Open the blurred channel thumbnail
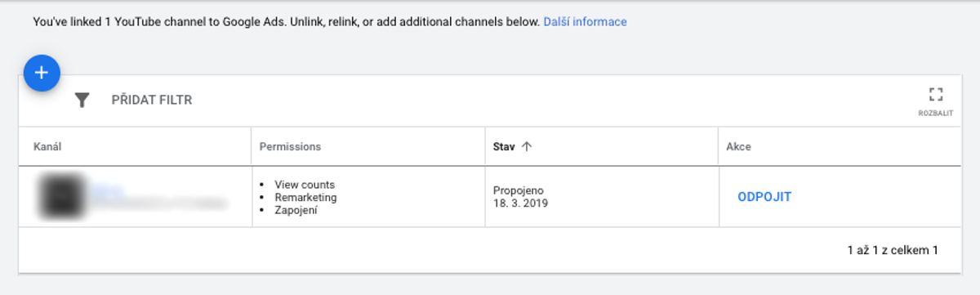The width and height of the screenshot is (980, 295). (62, 196)
